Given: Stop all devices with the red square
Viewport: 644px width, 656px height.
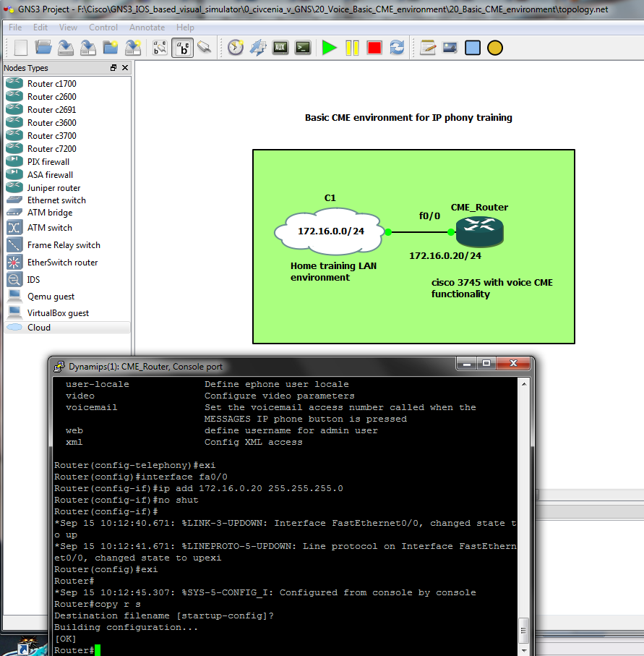Looking at the screenshot, I should (x=374, y=48).
